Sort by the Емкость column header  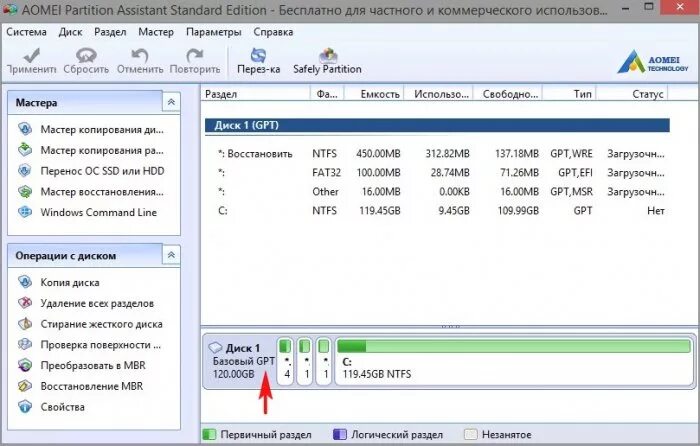(x=375, y=94)
